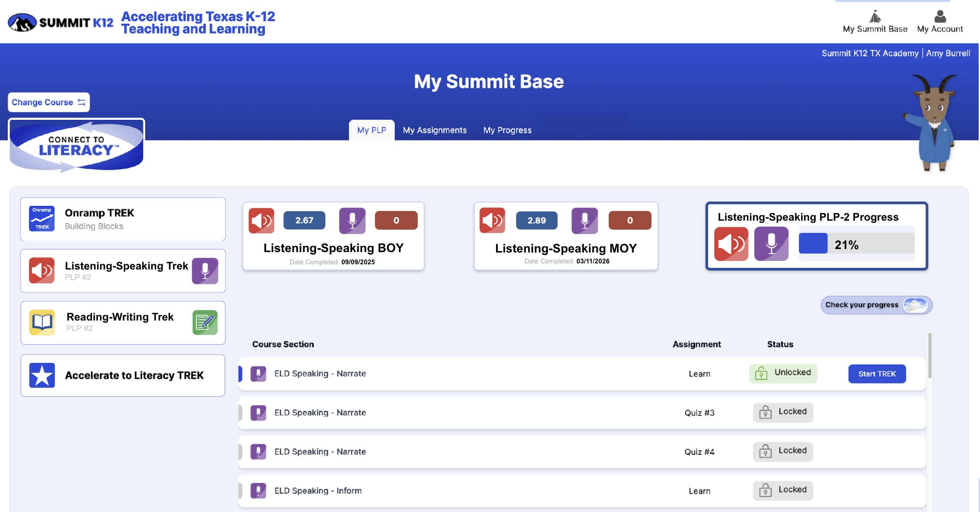The image size is (980, 512).
Task: Click cloud icon on Check your progress
Action: click(915, 305)
